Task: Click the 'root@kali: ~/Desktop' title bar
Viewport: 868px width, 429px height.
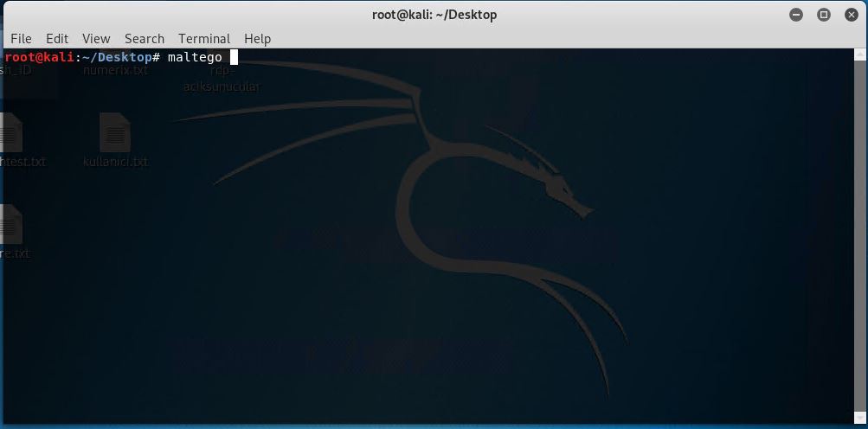Action: click(434, 15)
